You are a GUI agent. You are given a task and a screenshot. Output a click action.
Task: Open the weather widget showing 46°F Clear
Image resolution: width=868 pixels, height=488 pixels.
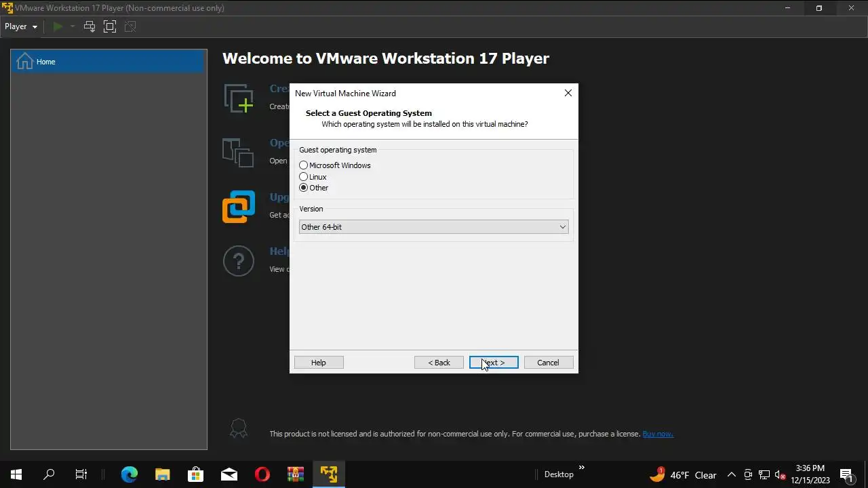(x=684, y=474)
